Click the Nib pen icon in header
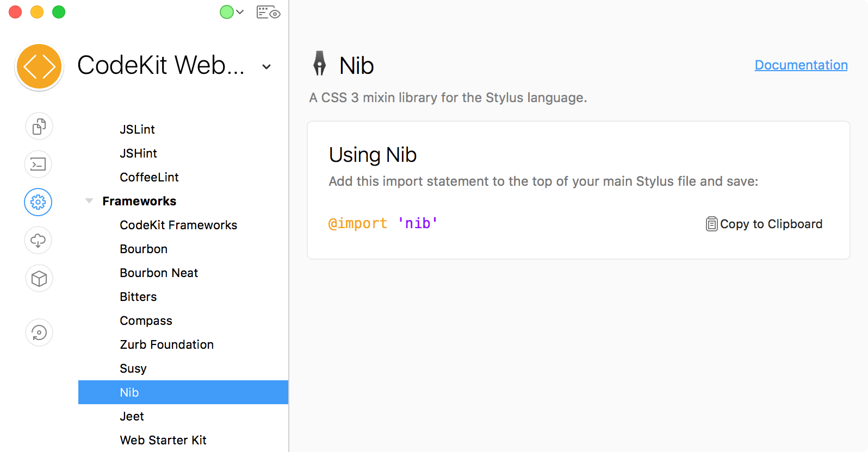This screenshot has height=452, width=868. coord(320,63)
